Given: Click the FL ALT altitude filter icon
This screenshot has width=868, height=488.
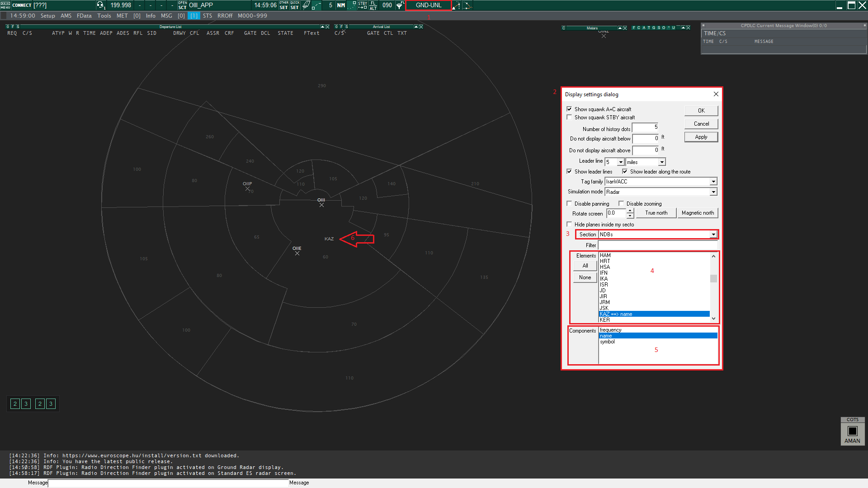Looking at the screenshot, I should (373, 5).
